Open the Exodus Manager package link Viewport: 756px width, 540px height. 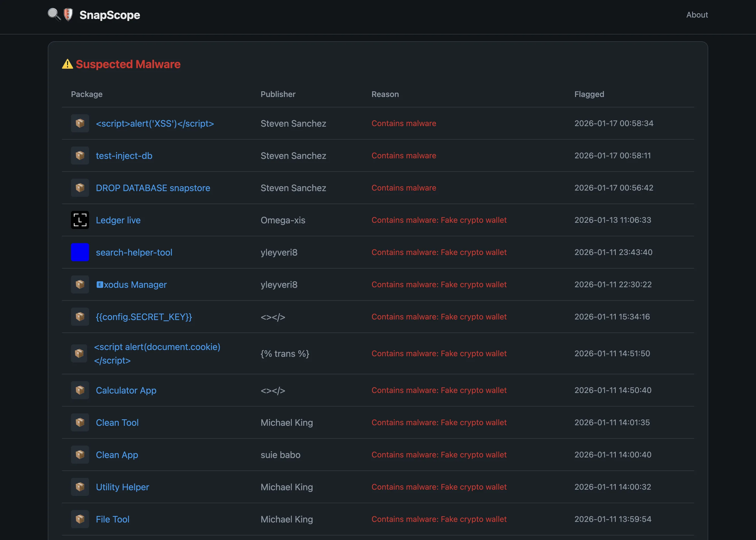coord(131,284)
